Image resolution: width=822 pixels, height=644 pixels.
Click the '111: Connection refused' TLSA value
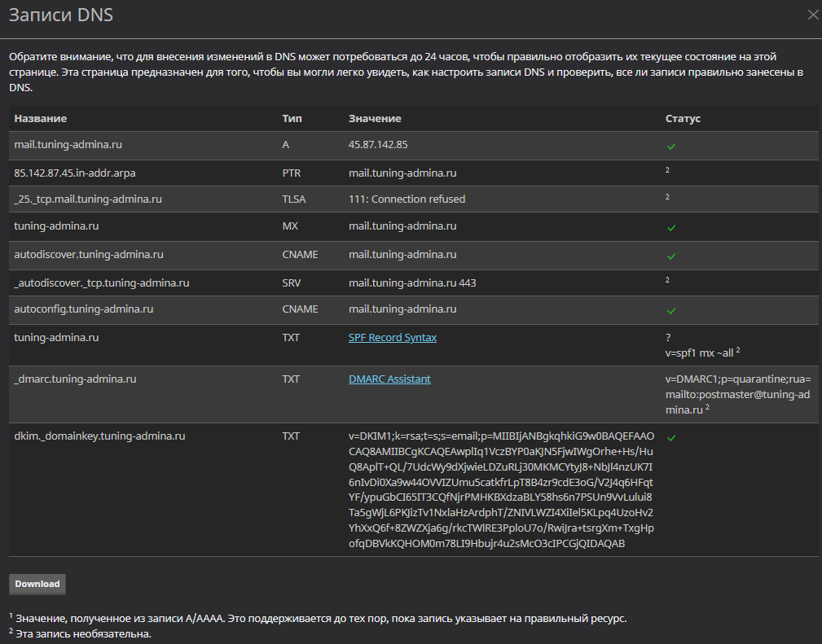pos(407,199)
